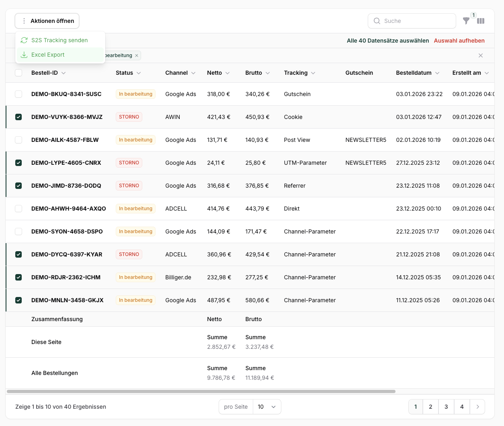The height and width of the screenshot is (426, 504).
Task: Click the Excel Export download icon
Action: (x=24, y=55)
